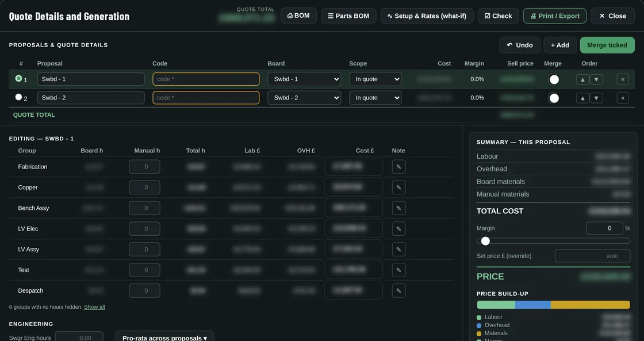Delete the Swbd - 2 proposal row
This screenshot has width=644, height=341.
(x=623, y=98)
